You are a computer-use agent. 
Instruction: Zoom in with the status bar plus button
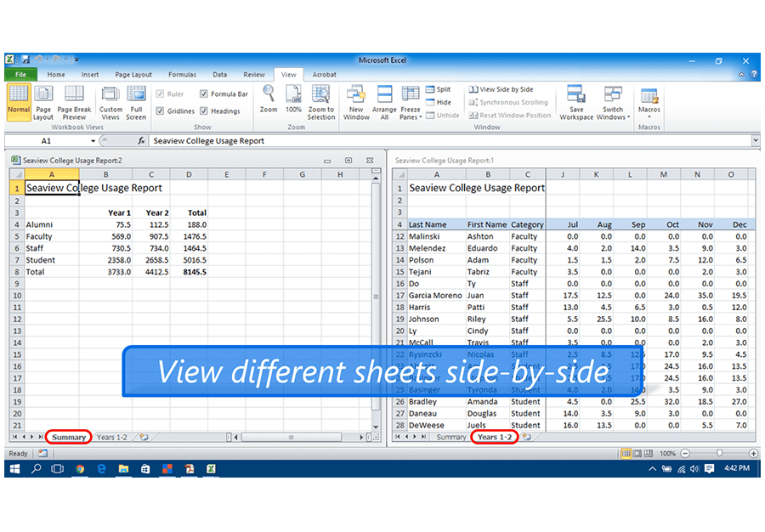754,454
